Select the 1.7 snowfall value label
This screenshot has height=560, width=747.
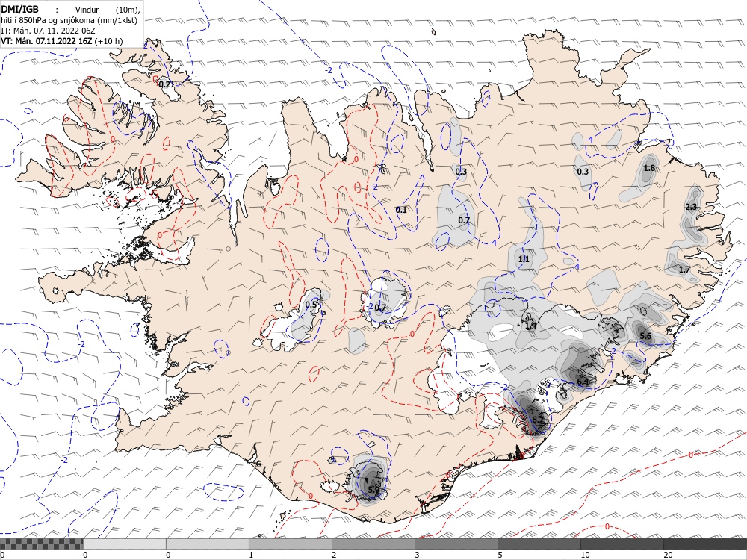click(684, 270)
